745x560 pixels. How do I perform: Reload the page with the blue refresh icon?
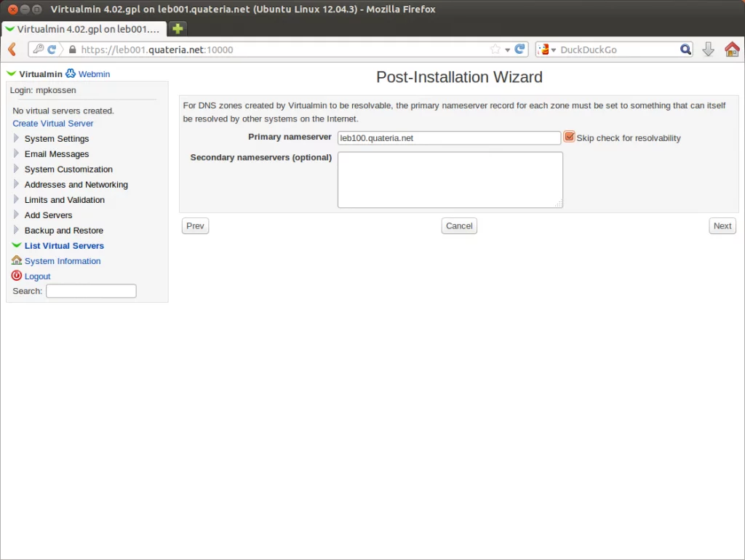tap(519, 49)
